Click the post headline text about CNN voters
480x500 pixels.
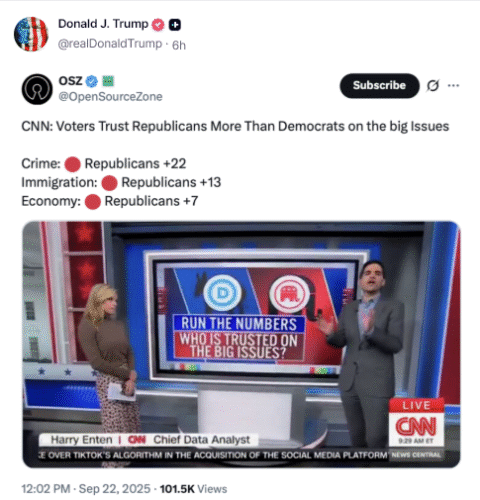[235, 127]
